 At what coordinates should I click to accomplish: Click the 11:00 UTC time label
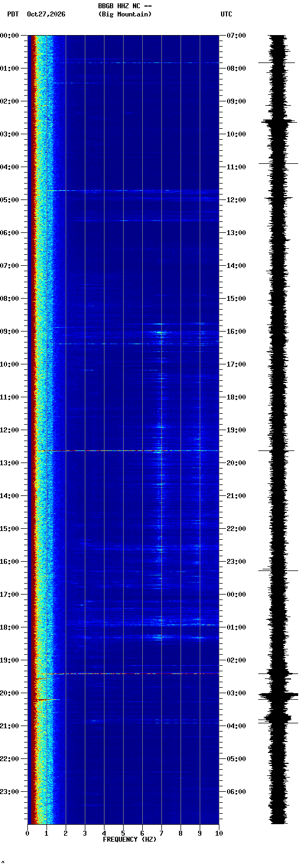point(236,167)
